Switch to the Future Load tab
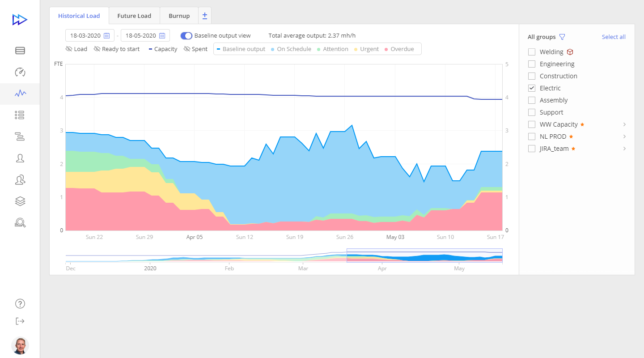 134,16
